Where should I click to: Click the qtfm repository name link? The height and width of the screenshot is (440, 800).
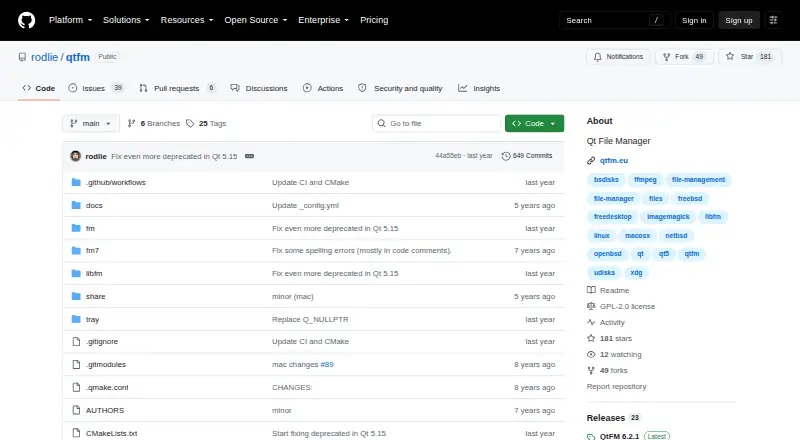click(78, 57)
